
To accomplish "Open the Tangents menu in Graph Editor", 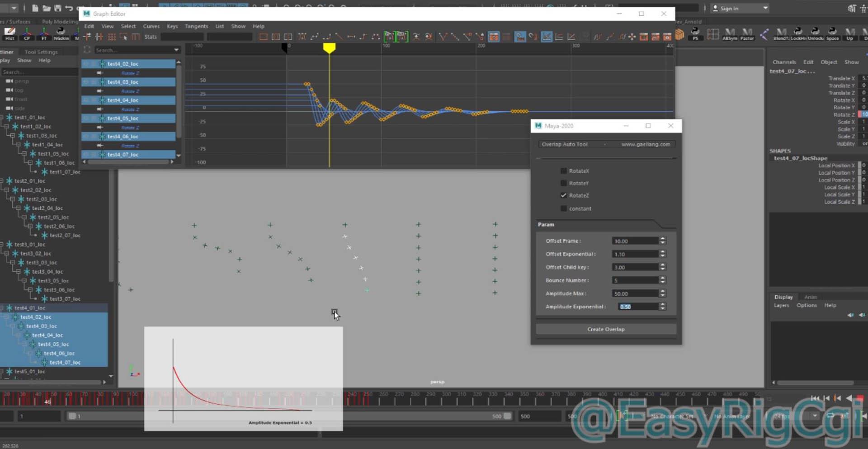I will (196, 26).
